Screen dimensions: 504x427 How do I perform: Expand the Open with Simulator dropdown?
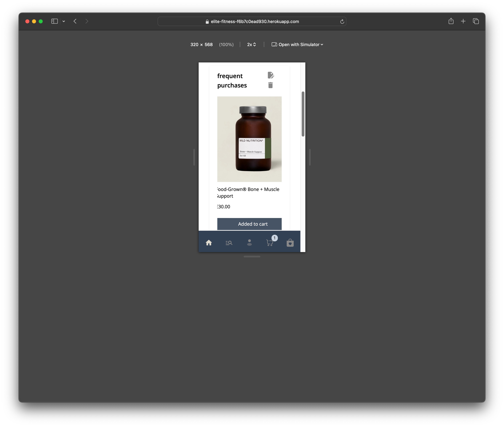tap(297, 45)
